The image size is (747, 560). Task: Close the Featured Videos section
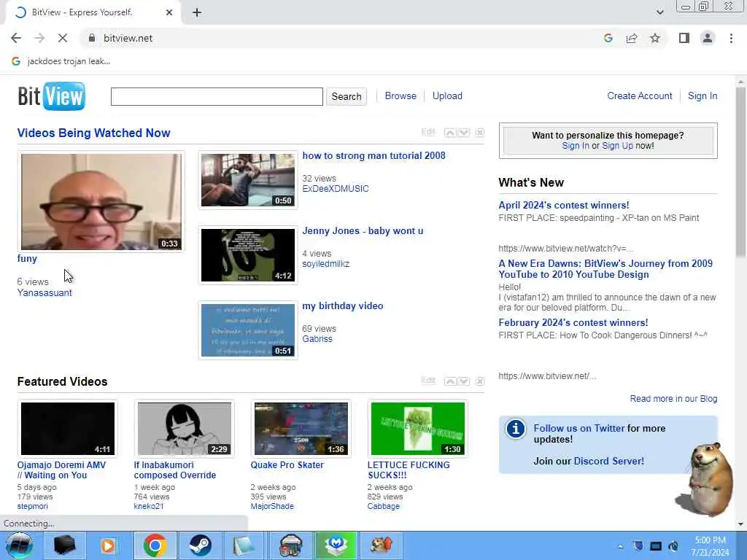(x=480, y=381)
